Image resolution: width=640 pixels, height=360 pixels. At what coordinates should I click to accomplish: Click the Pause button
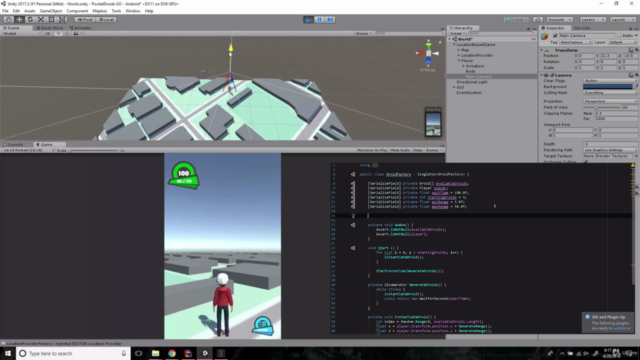(320, 20)
